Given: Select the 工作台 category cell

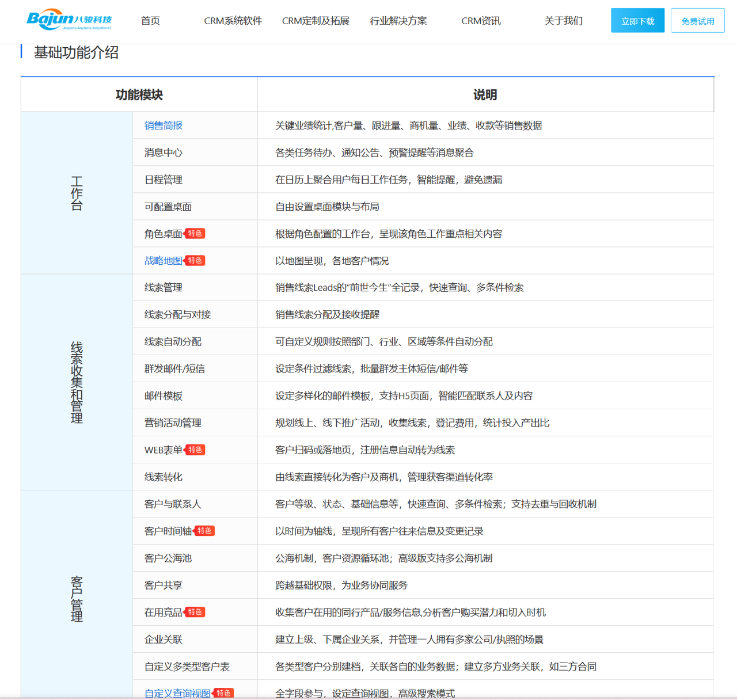Looking at the screenshot, I should pyautogui.click(x=77, y=193).
